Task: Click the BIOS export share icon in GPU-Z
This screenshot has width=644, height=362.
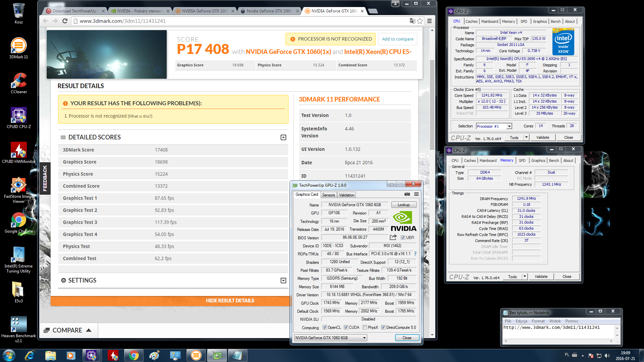Action: coord(393,237)
